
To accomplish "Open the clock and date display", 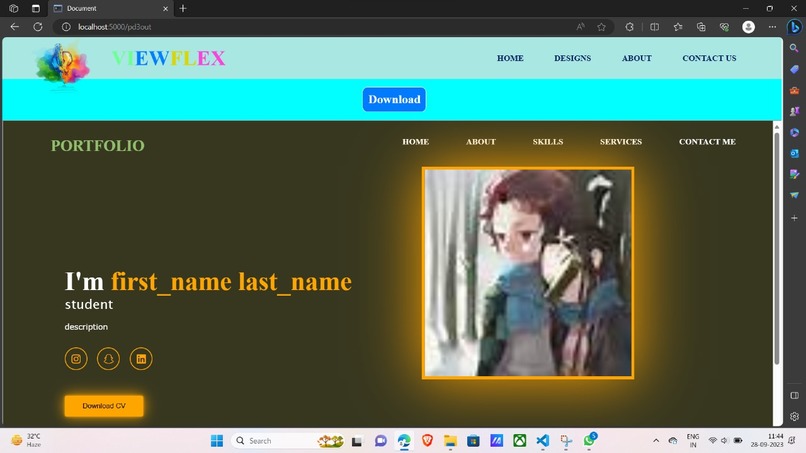I will pos(767,441).
